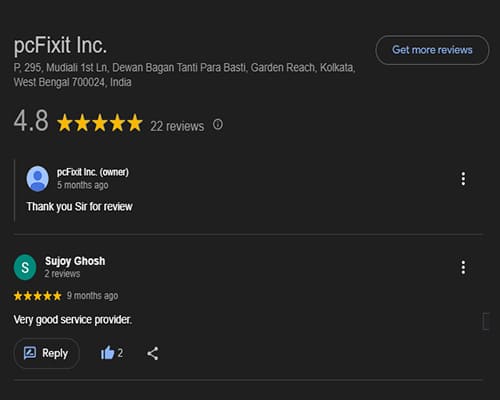
Task: Click pcFixit Inc. (owner) name
Action: (93, 172)
